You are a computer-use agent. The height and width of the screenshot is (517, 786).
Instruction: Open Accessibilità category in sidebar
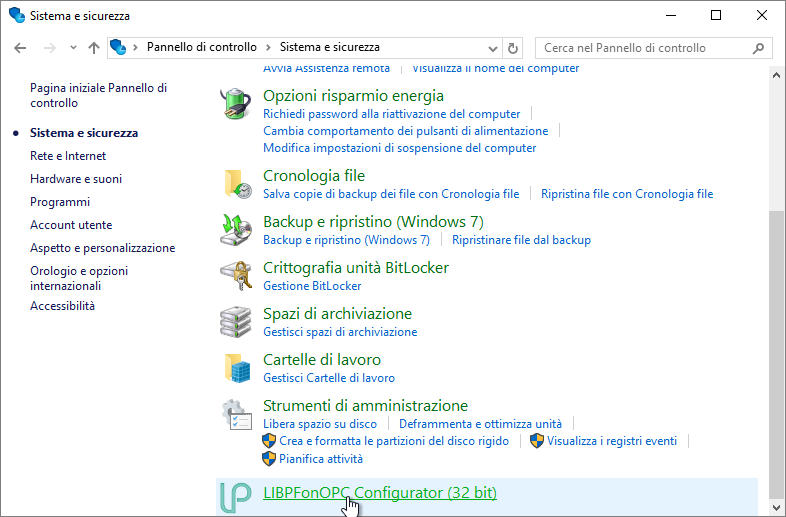click(62, 306)
